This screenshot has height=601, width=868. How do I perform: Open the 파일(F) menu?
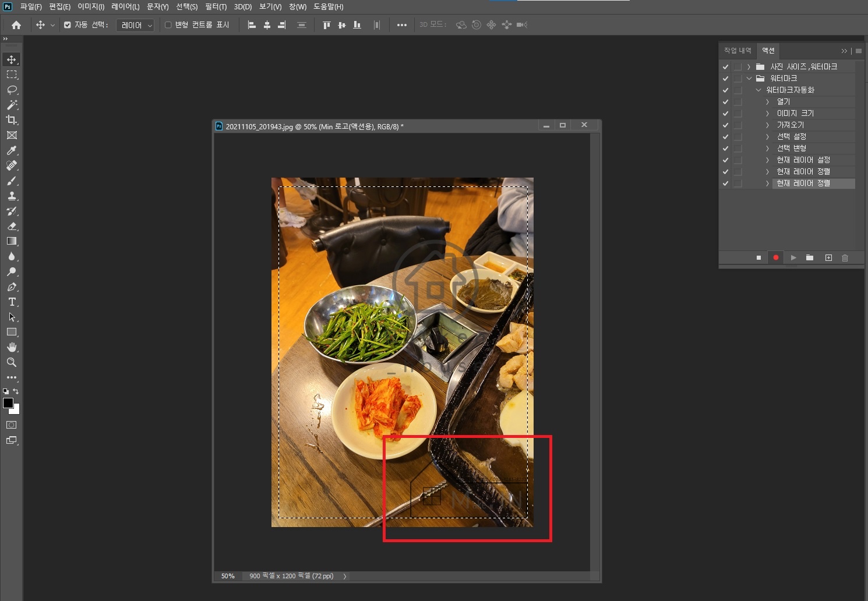[x=31, y=7]
